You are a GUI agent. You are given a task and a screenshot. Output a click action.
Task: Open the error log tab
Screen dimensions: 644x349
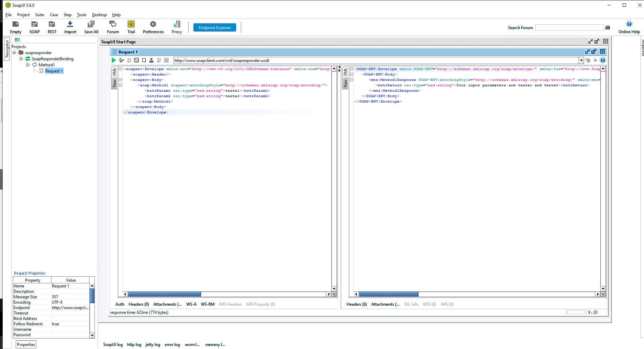tap(172, 345)
